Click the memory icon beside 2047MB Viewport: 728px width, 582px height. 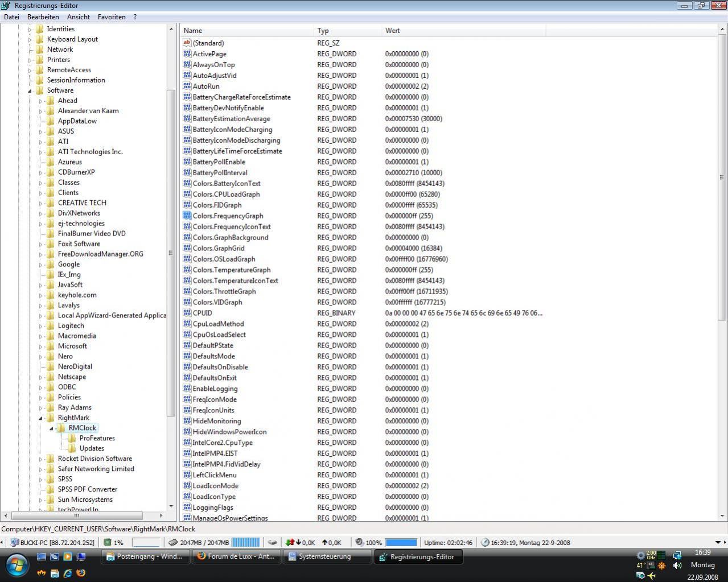(x=173, y=542)
